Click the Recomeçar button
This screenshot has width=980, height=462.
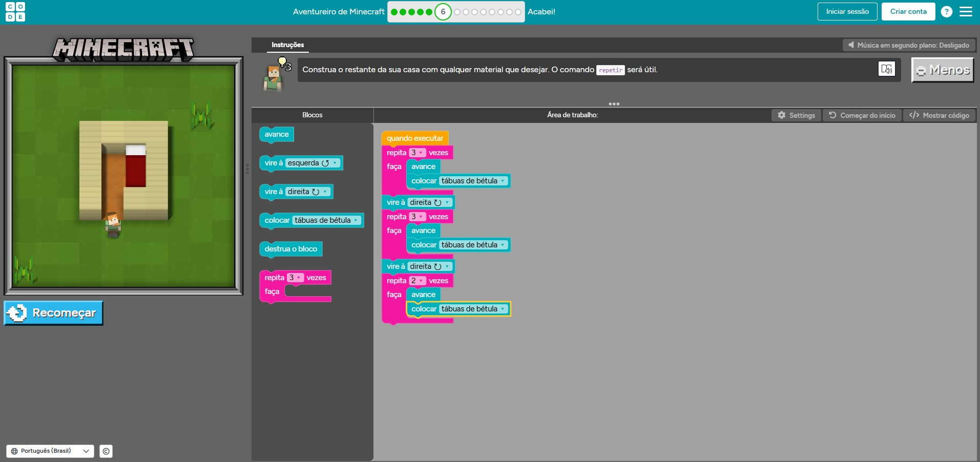(x=54, y=313)
